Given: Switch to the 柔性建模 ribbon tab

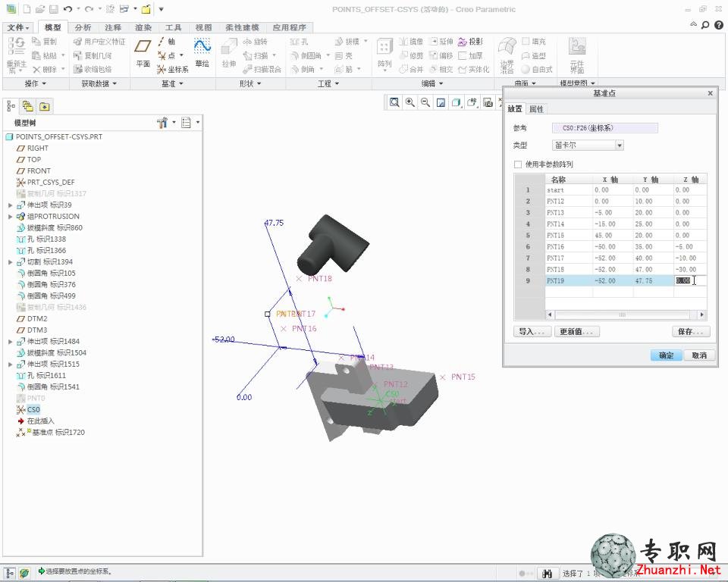Looking at the screenshot, I should 242,27.
